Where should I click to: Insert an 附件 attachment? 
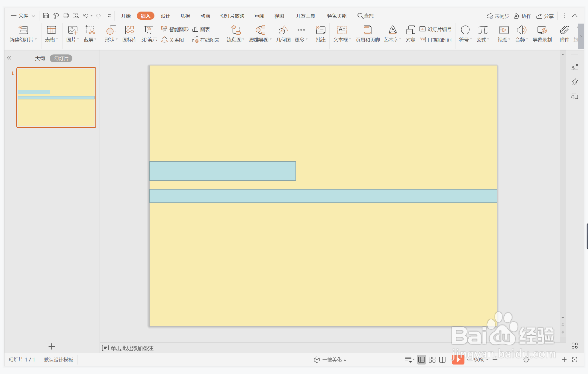coord(564,34)
